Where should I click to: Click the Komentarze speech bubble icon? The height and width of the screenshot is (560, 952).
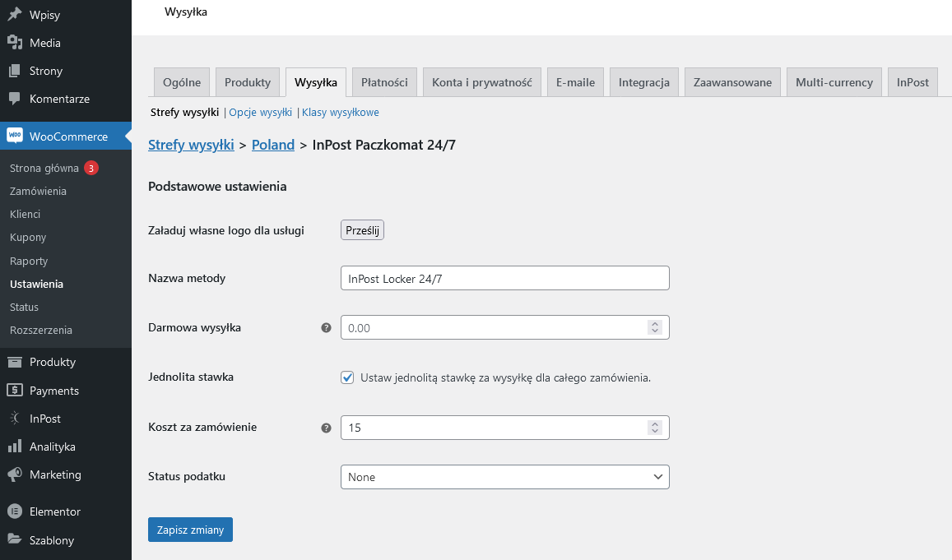(15, 99)
